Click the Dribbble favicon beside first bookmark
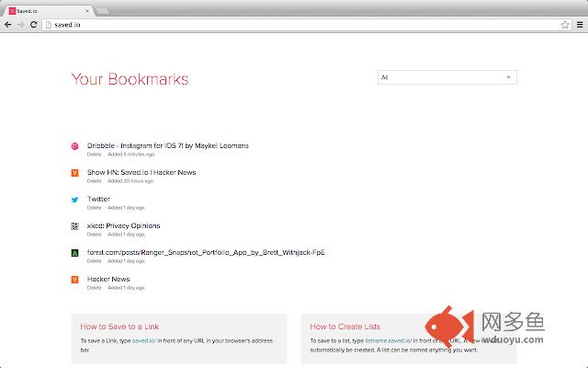Screen dimensions: 588x368 [75, 146]
